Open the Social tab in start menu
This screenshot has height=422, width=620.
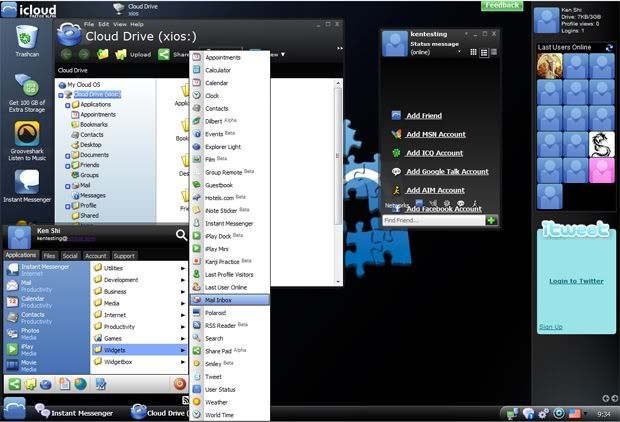(70, 256)
